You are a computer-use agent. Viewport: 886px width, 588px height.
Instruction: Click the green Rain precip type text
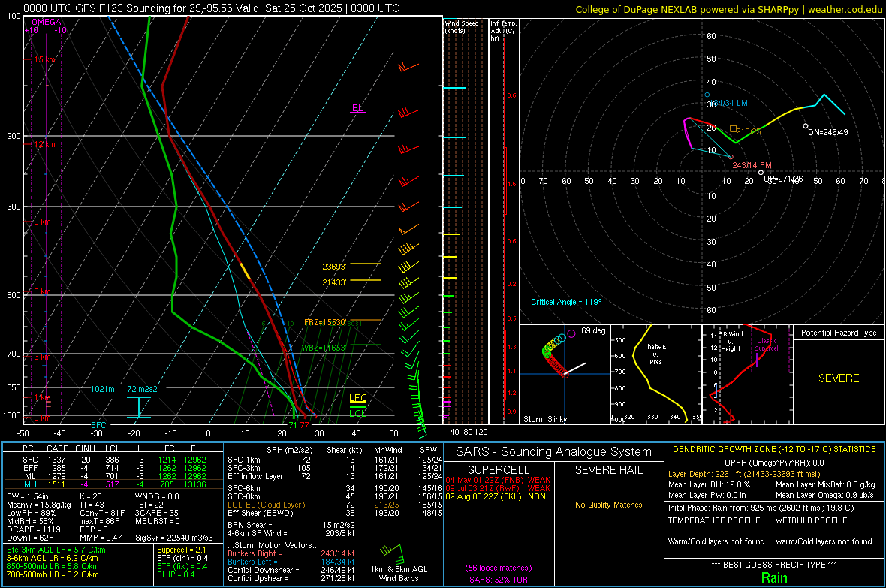(x=774, y=578)
